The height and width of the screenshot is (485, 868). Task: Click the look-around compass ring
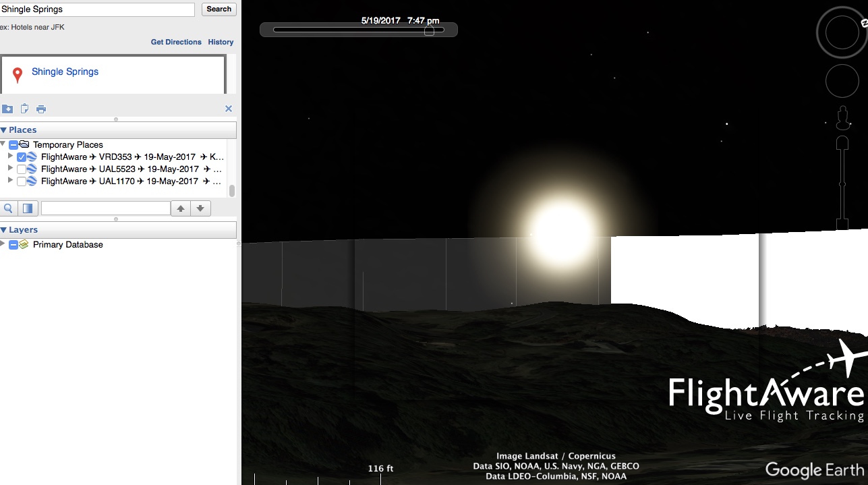tap(842, 33)
